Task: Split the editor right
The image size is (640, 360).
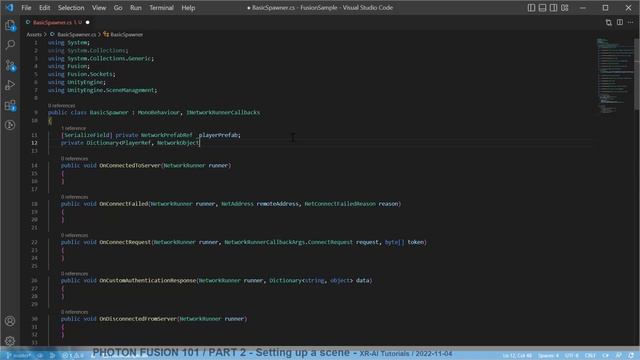Action: [620, 22]
